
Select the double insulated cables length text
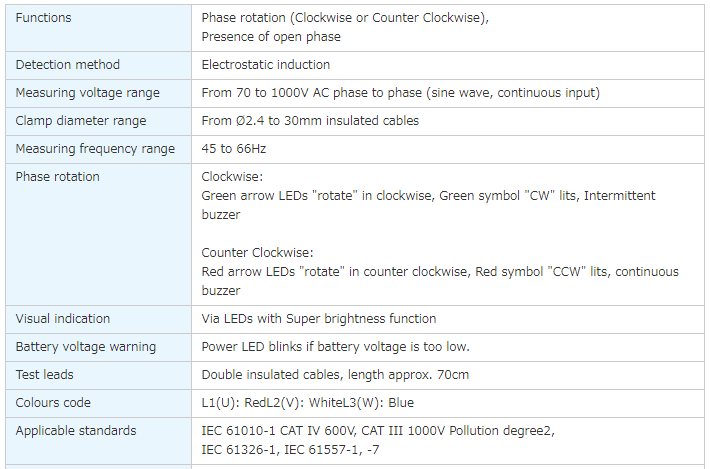click(335, 375)
